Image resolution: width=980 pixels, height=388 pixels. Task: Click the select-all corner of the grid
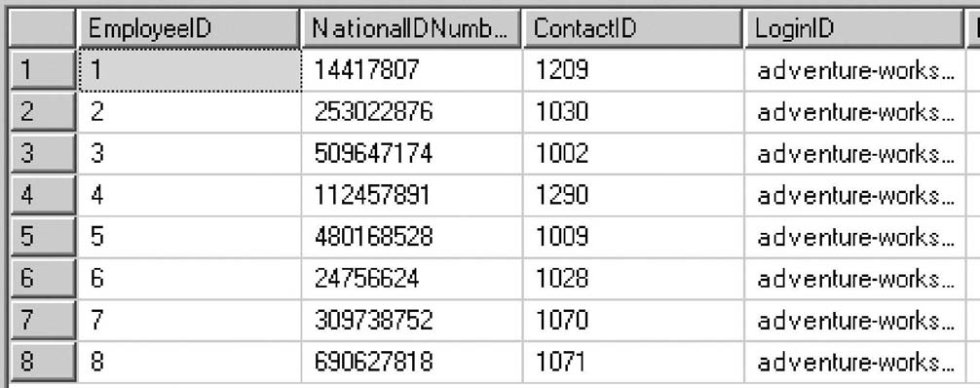pos(43,29)
